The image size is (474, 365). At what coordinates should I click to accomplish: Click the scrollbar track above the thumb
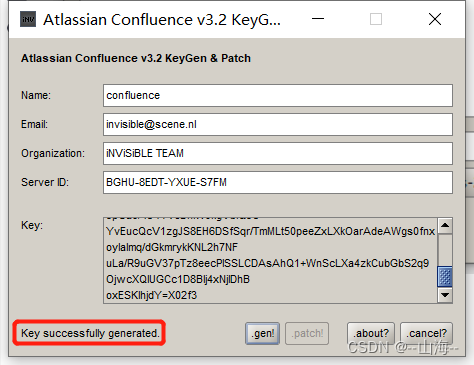click(x=445, y=250)
